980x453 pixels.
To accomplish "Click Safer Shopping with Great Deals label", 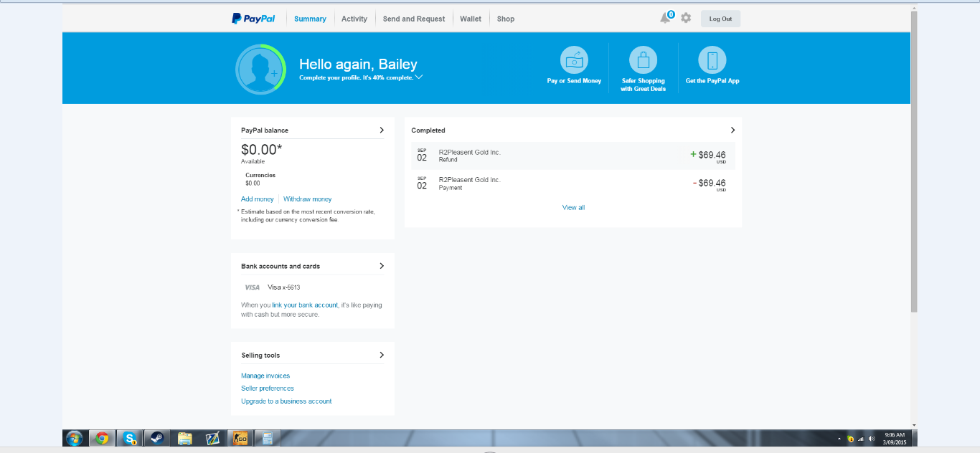I will (644, 85).
